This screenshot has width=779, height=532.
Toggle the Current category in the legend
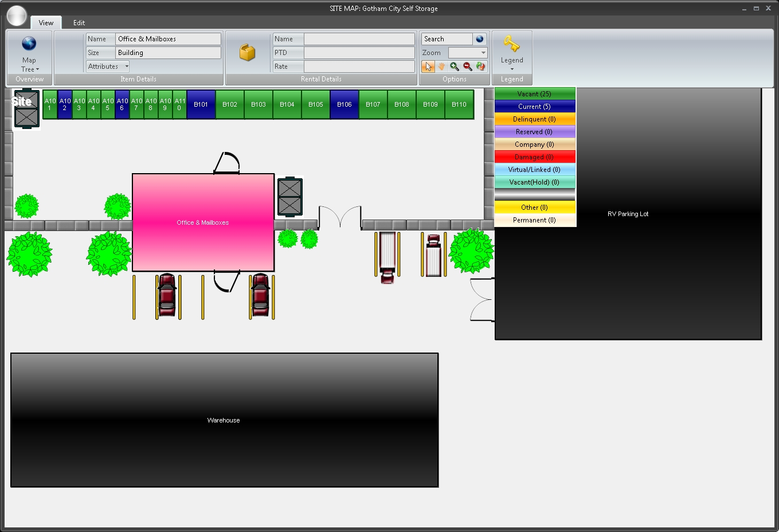(535, 106)
